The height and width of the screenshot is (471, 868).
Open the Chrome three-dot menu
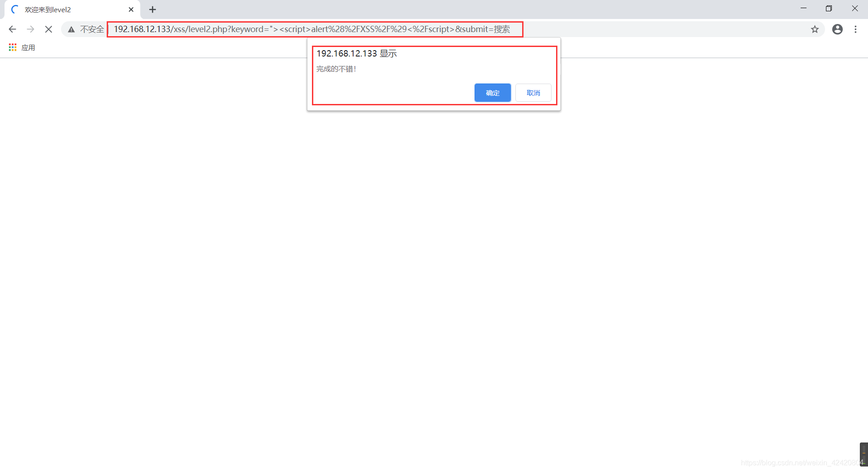(855, 29)
